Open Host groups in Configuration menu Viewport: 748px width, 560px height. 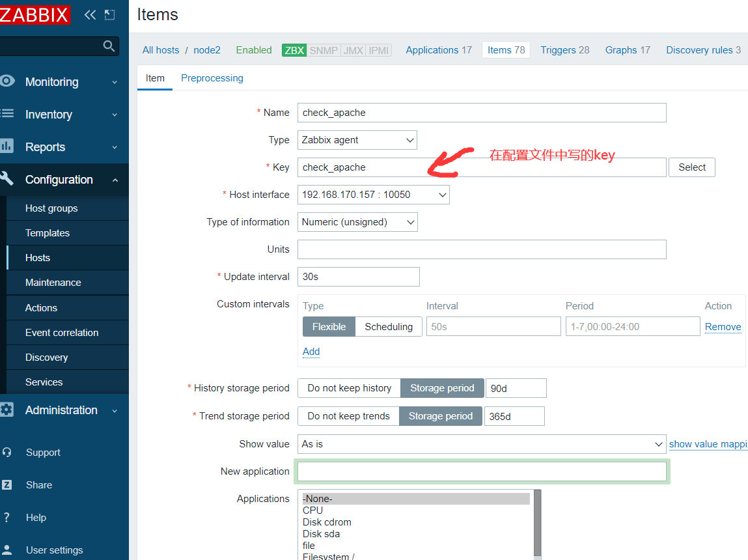[x=68, y=208]
